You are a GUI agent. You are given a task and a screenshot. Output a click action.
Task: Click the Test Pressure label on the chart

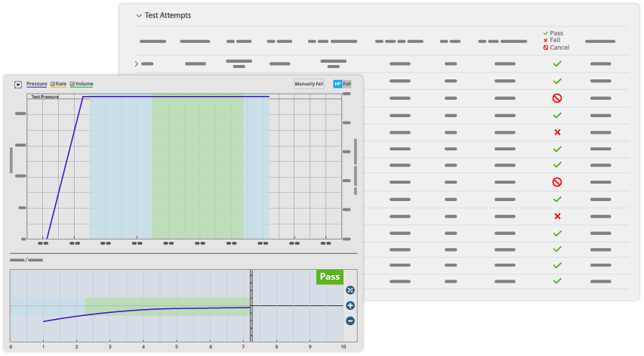point(45,97)
